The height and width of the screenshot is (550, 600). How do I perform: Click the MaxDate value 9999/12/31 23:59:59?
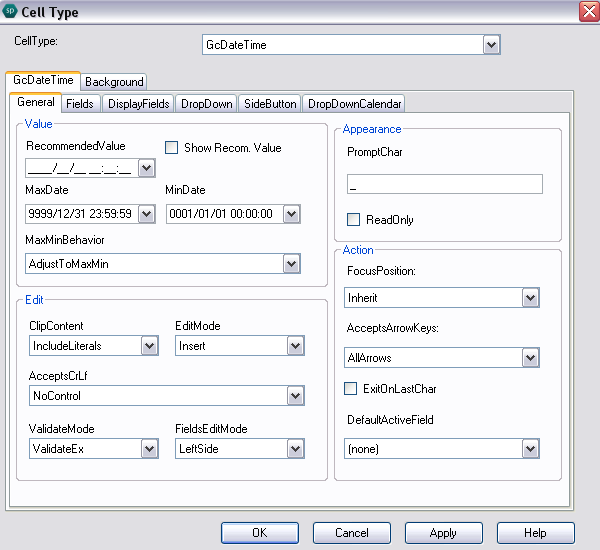[x=80, y=214]
